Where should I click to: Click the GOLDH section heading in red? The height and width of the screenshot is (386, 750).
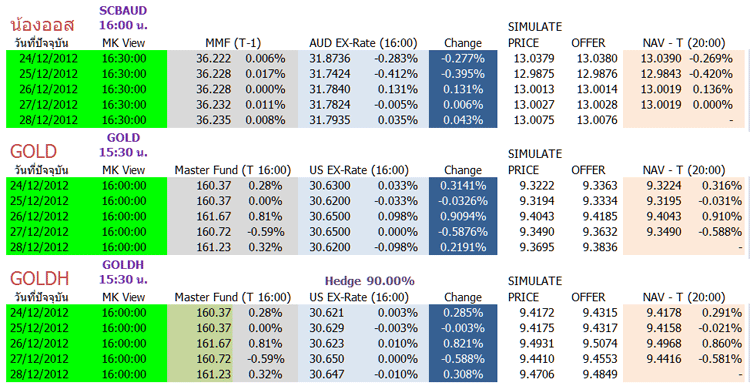[39, 278]
